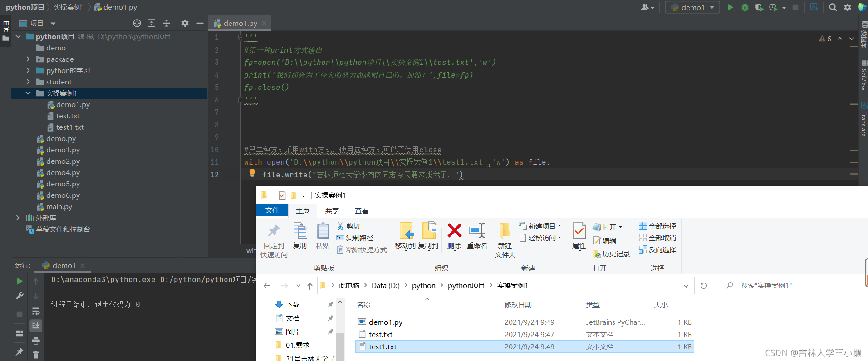The height and width of the screenshot is (361, 868).
Task: Click the translate icon in PyCharm toolbar
Action: click(x=814, y=7)
